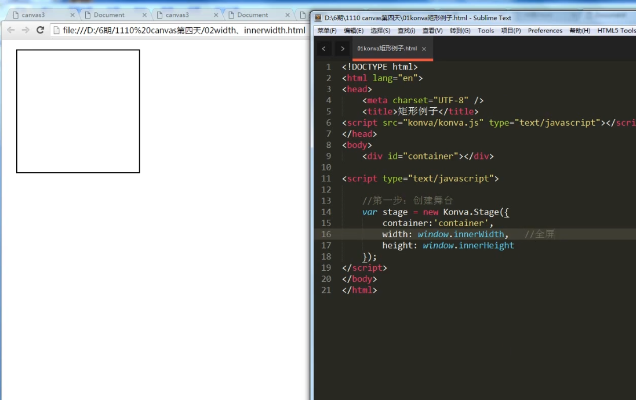Open the Tools menu in Sublime Text
Image resolution: width=636 pixels, height=400 pixels.
point(485,31)
